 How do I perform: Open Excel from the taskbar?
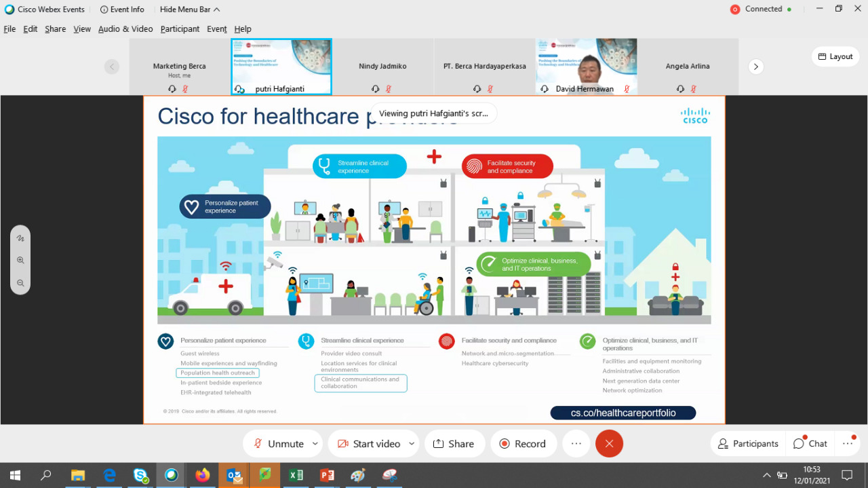[296, 475]
